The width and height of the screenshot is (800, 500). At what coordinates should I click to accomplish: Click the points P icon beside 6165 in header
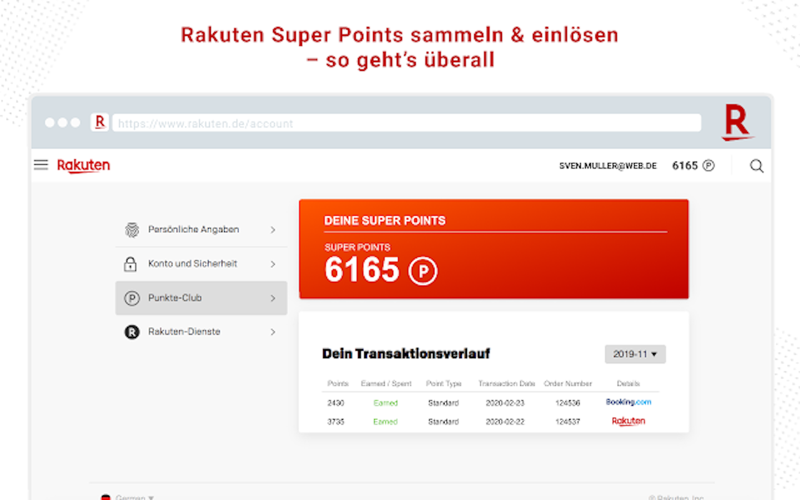point(709,165)
